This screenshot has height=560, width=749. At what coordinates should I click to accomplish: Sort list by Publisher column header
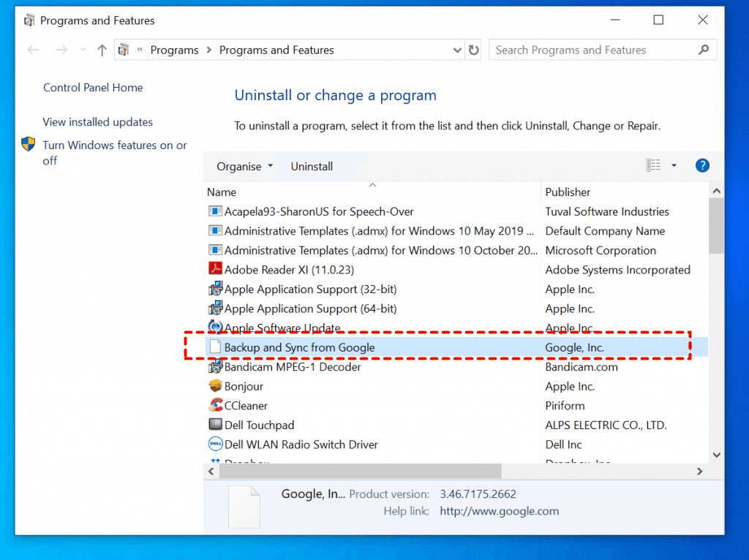pyautogui.click(x=568, y=192)
